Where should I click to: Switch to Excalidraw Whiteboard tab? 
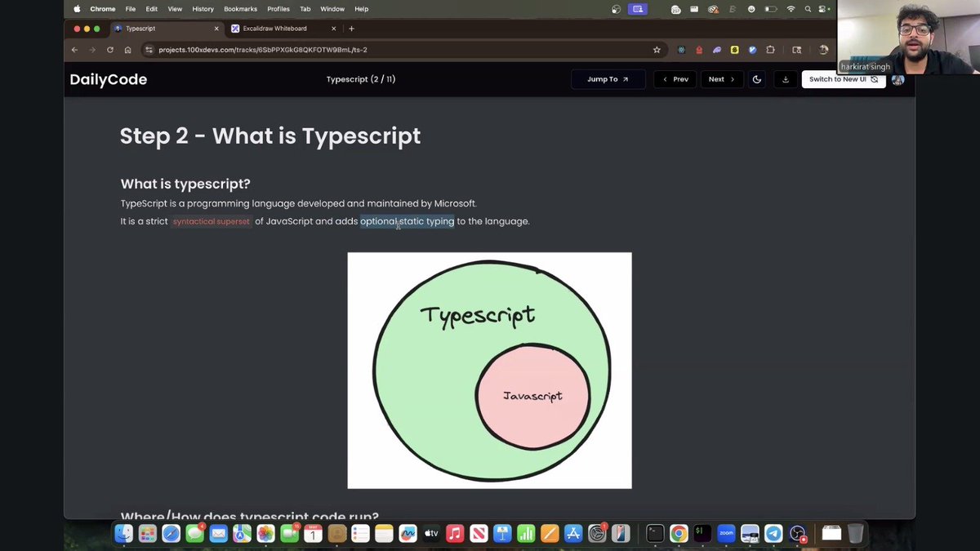[x=274, y=29]
